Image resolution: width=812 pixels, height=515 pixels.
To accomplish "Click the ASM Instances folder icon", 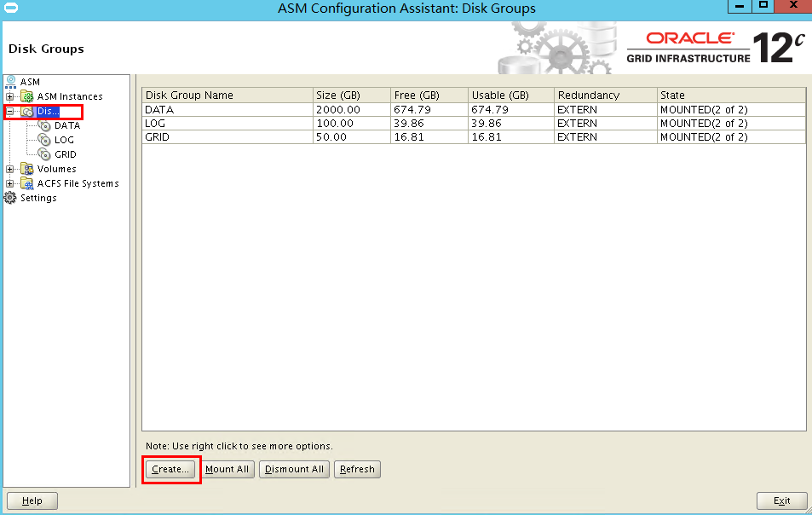I will (x=27, y=96).
